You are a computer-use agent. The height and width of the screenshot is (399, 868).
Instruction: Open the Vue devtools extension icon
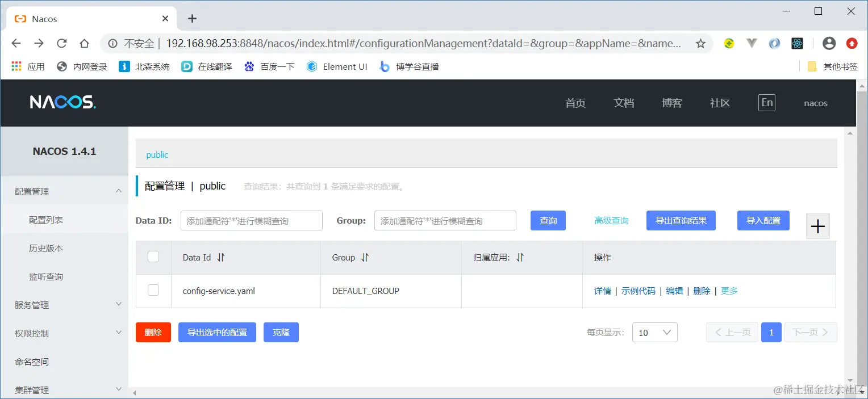point(752,43)
